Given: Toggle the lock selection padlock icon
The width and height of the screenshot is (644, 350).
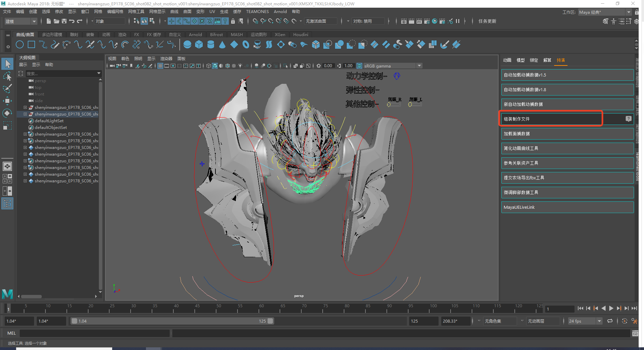Looking at the screenshot, I should click(x=233, y=21).
